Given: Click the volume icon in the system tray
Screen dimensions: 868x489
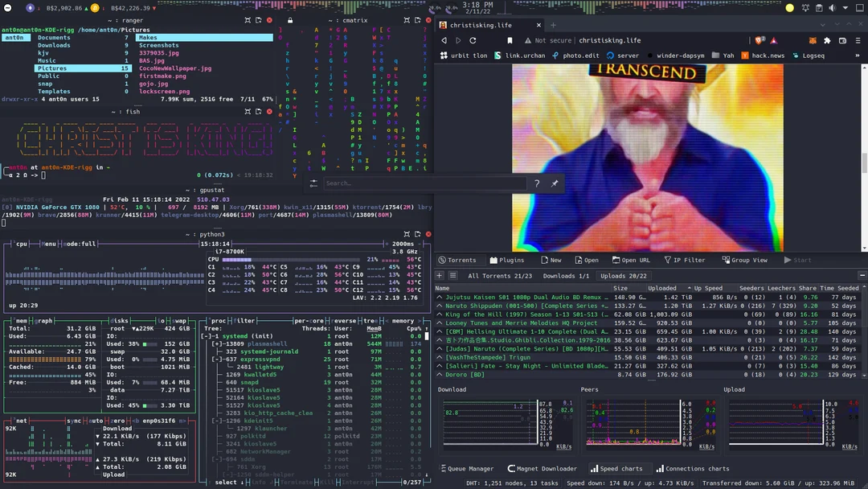Looking at the screenshot, I should 831,8.
